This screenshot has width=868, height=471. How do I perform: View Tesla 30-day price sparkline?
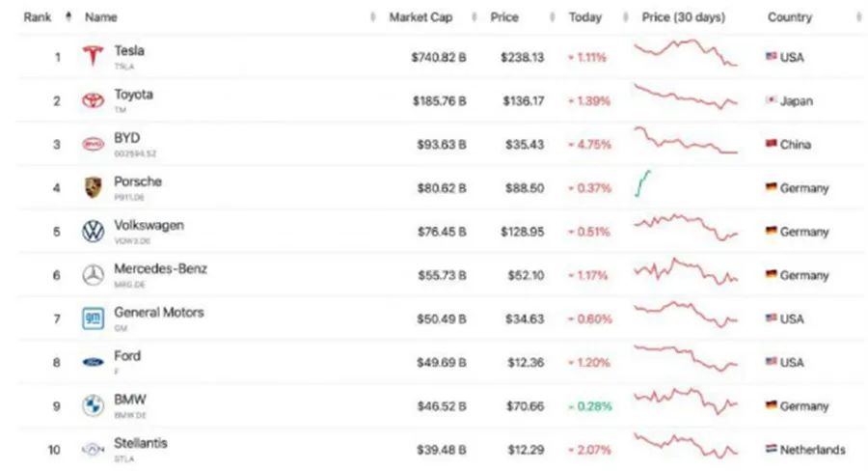coord(685,53)
